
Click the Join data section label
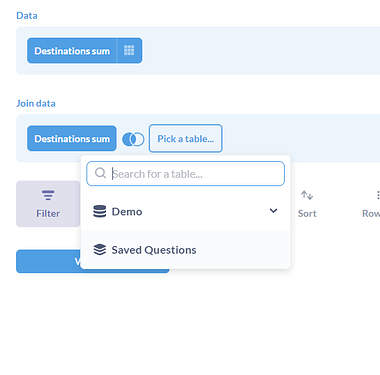point(36,103)
